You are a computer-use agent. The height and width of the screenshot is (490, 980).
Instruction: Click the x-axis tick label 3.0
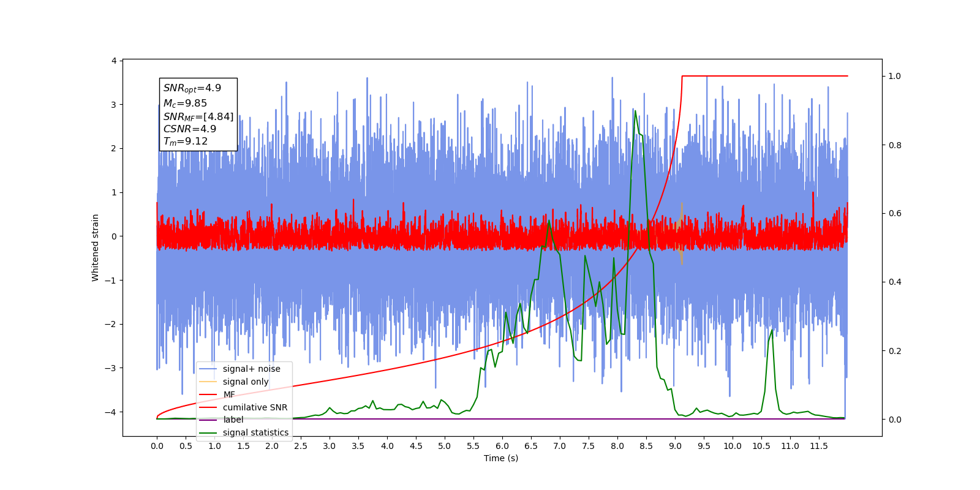tap(330, 446)
